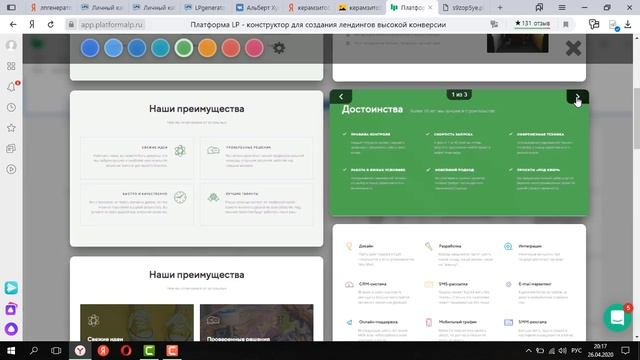Screen dimensions: 640x360
Task: Select the green color swatch
Action: tap(184, 48)
